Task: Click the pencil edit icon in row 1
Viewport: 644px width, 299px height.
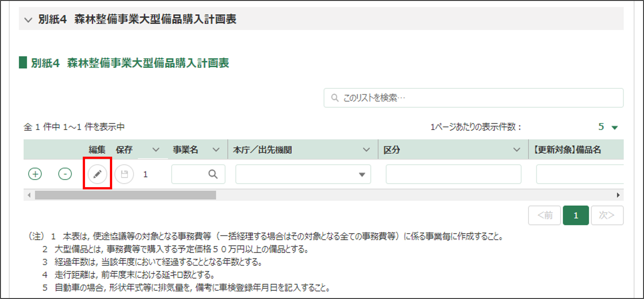Action: coord(97,174)
